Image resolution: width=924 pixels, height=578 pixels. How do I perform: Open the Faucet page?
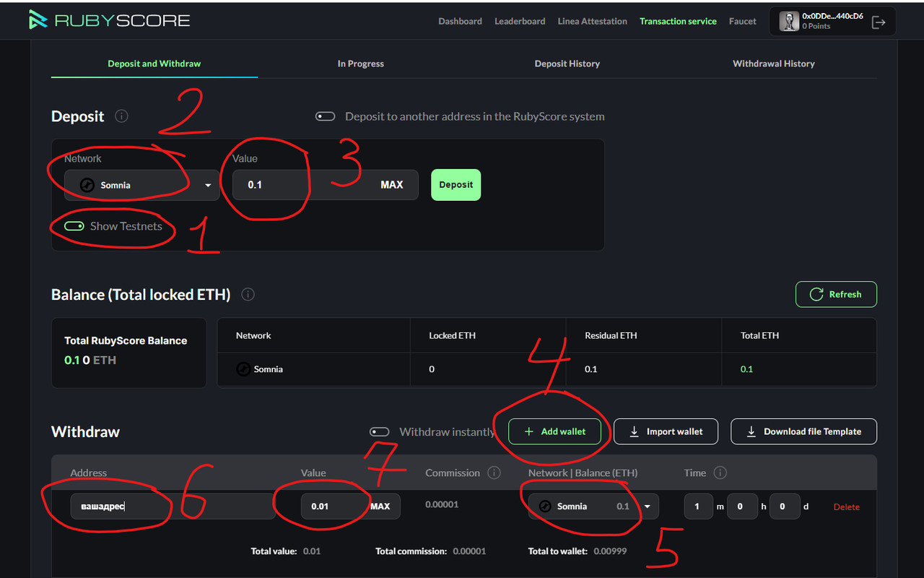tap(743, 22)
